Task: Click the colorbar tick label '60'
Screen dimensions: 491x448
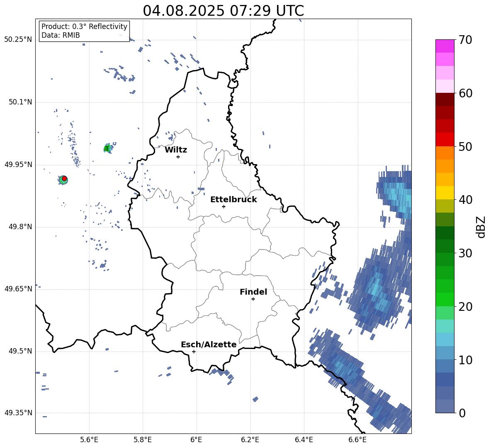Action: 465,93
